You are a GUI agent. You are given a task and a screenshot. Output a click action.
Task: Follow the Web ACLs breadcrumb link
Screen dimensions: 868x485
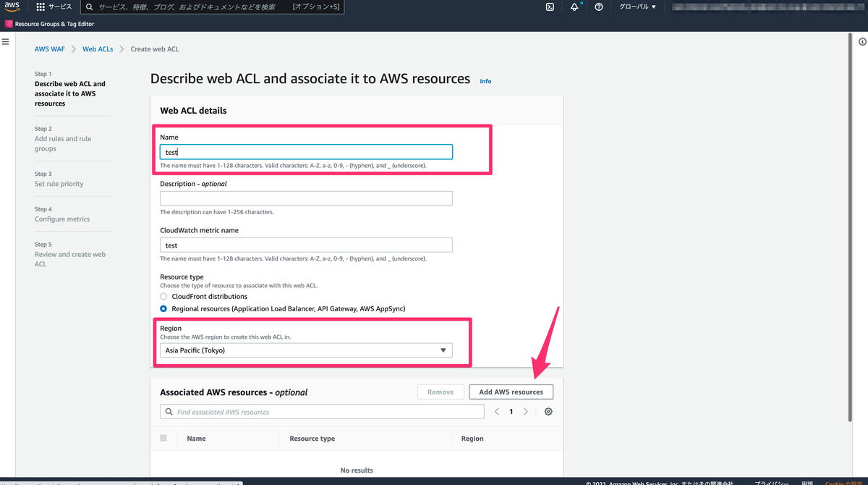tap(98, 48)
